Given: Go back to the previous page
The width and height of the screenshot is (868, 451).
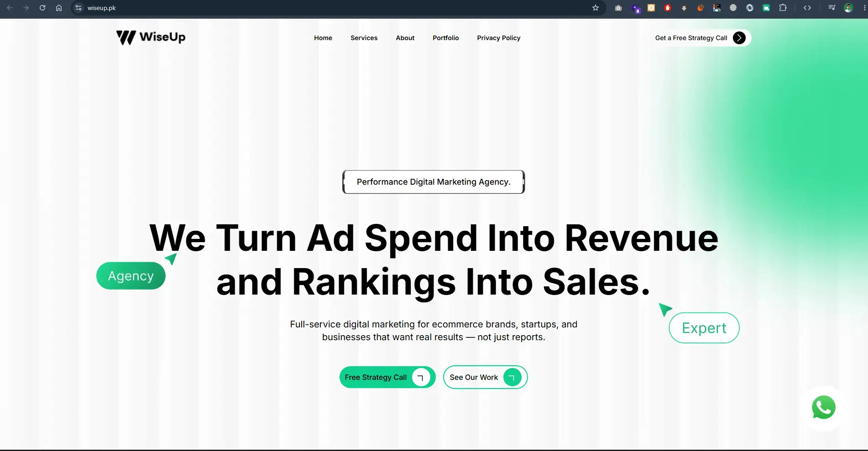Looking at the screenshot, I should (10, 8).
